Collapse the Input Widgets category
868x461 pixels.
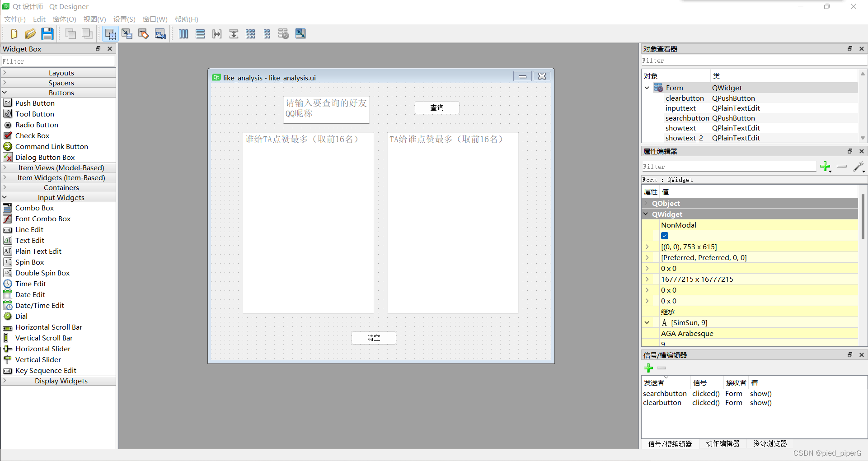(58, 197)
